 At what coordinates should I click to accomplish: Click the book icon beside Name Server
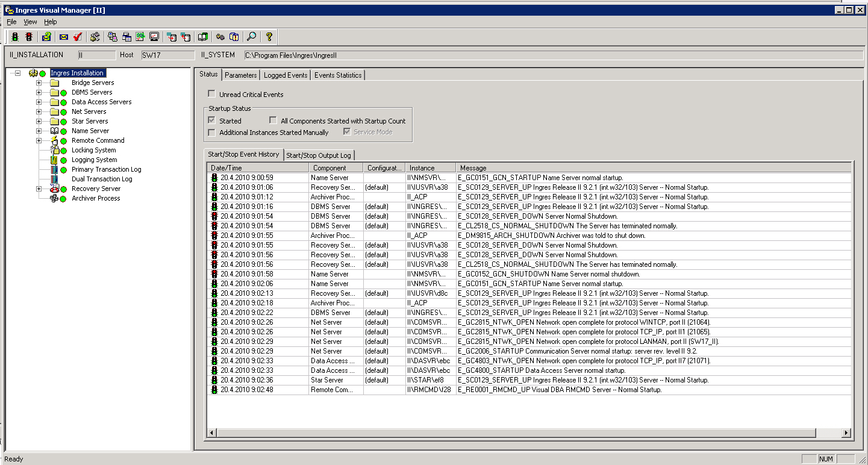pos(54,131)
